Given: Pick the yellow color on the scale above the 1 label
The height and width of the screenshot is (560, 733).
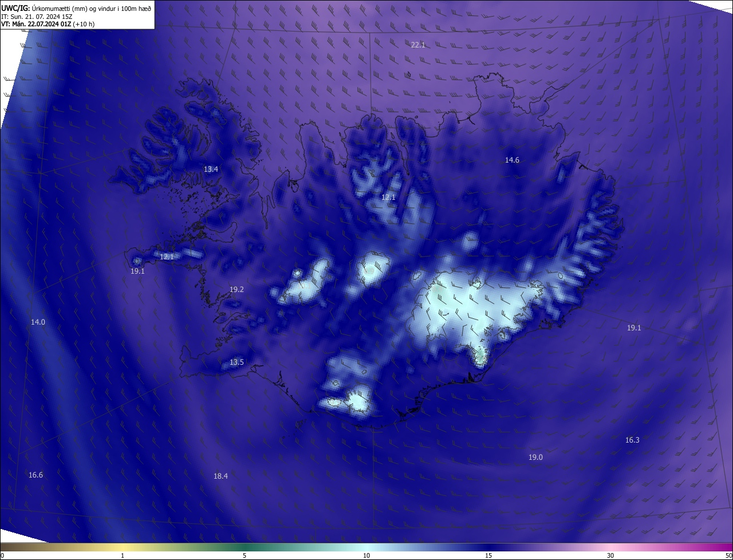Looking at the screenshot, I should 123,547.
